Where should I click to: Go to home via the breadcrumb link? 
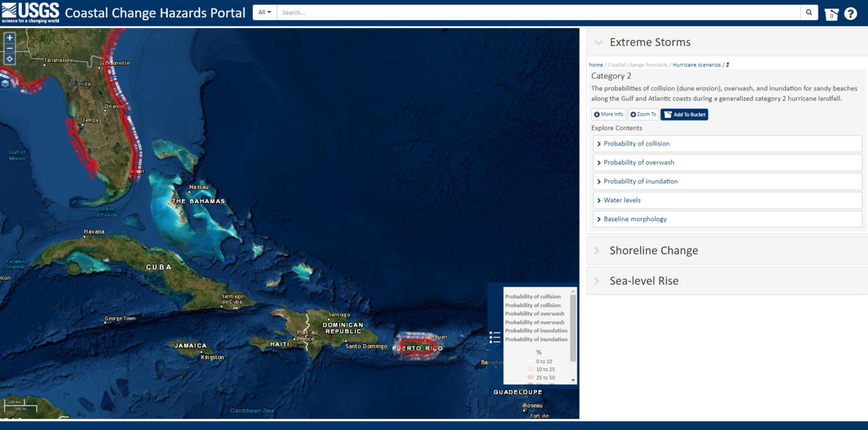pyautogui.click(x=596, y=64)
